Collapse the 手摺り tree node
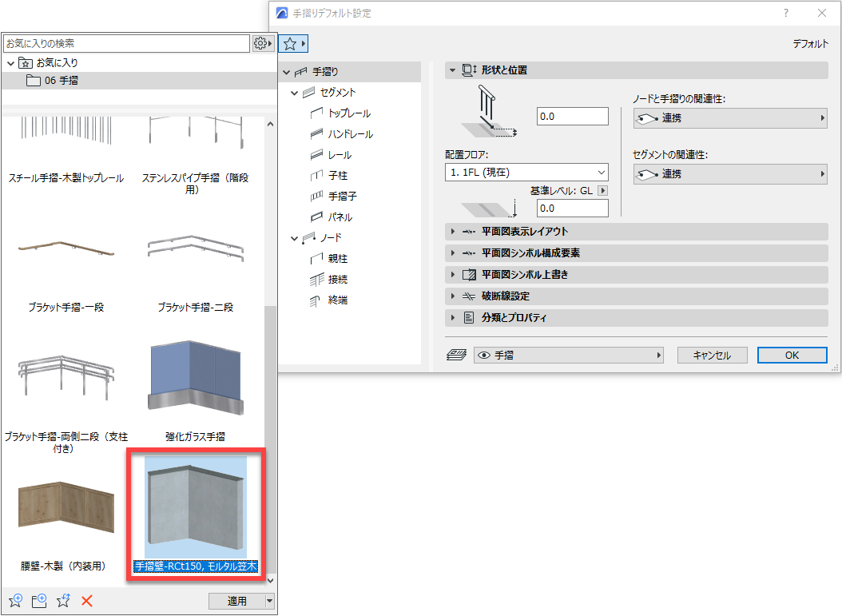The height and width of the screenshot is (616, 842). 286,72
